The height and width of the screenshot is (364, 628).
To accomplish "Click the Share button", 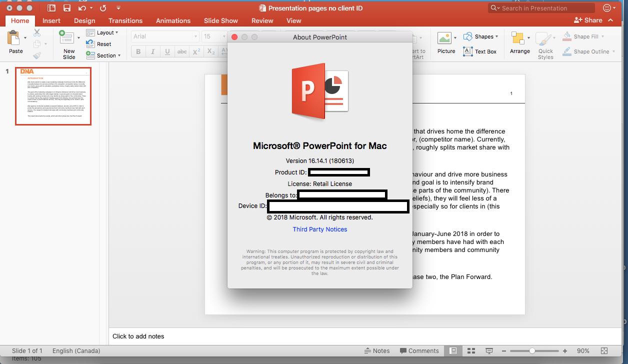I will pos(588,20).
